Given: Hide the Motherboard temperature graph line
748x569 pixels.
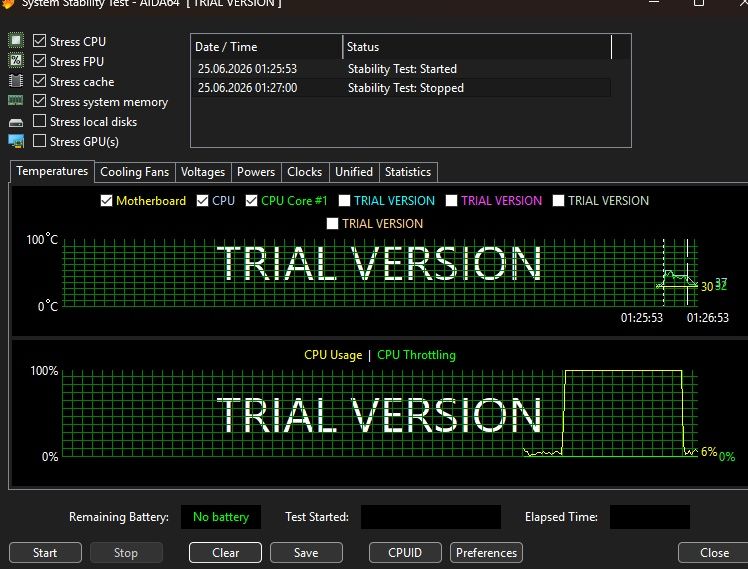Looking at the screenshot, I should coord(106,201).
